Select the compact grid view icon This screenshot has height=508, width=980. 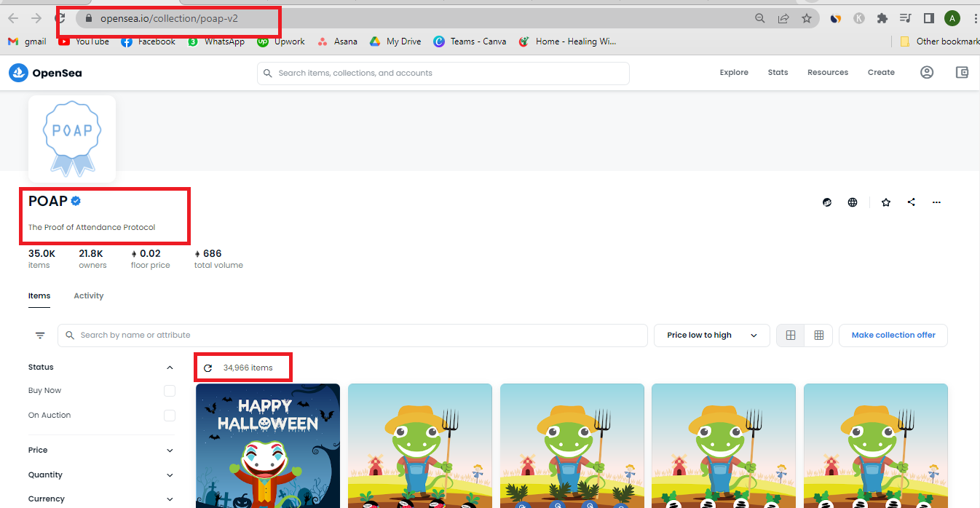pos(819,336)
